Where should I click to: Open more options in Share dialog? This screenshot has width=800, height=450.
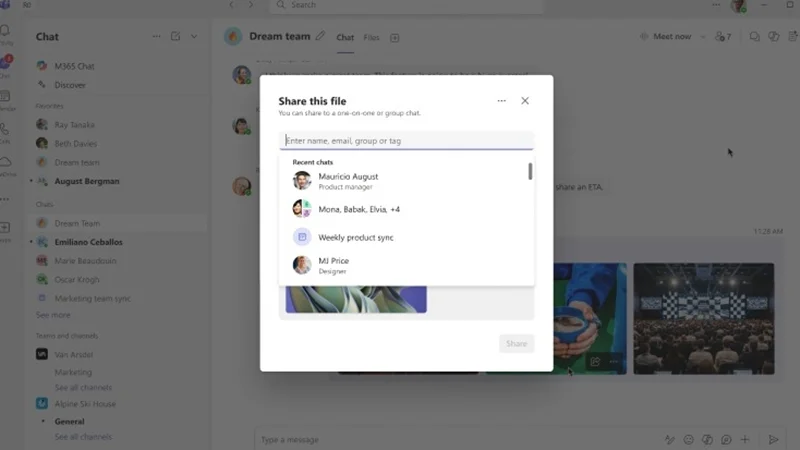[x=502, y=101]
